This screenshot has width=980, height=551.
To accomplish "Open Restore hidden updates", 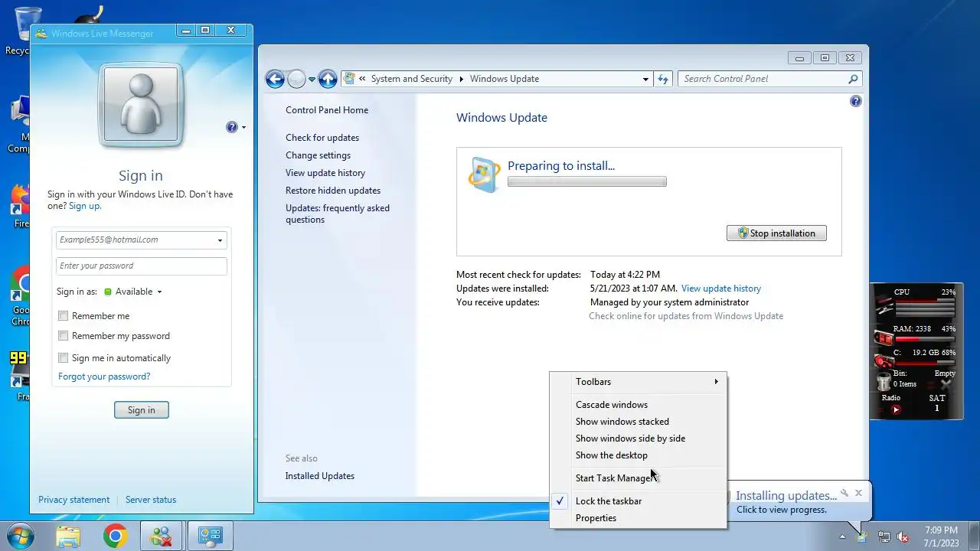I will coord(333,191).
